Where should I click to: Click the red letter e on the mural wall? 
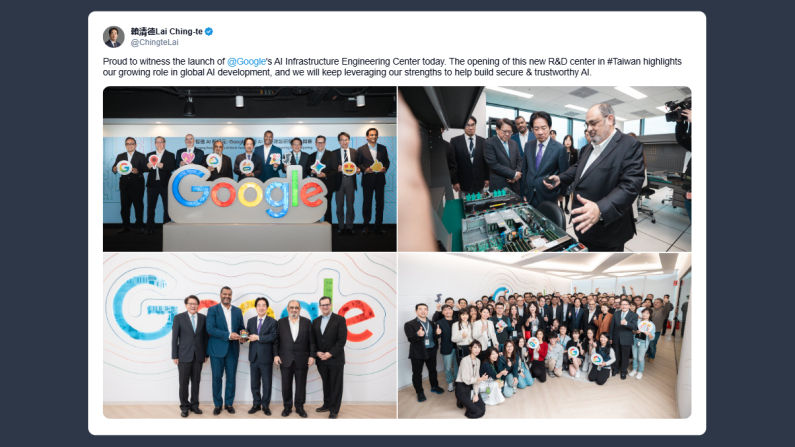(x=360, y=320)
